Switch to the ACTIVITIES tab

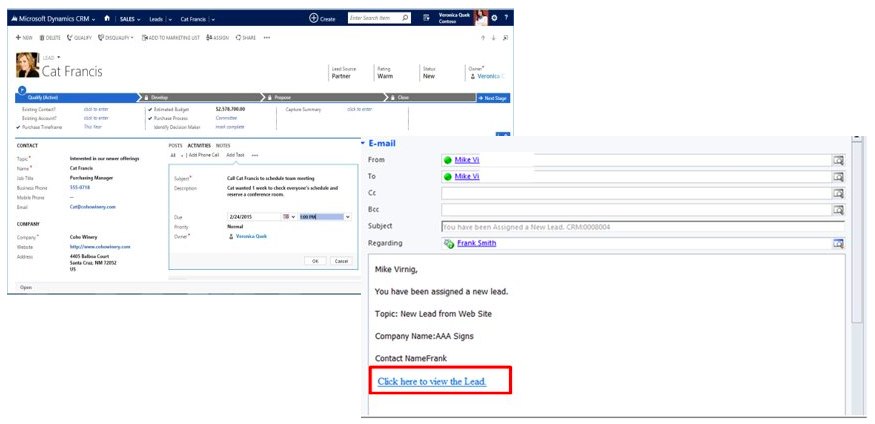199,146
